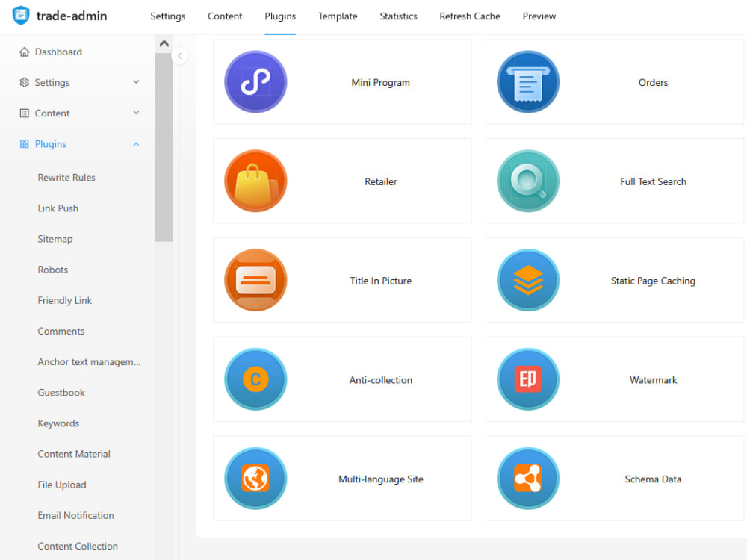
Task: Open the Watermark plugin icon
Action: pos(528,379)
